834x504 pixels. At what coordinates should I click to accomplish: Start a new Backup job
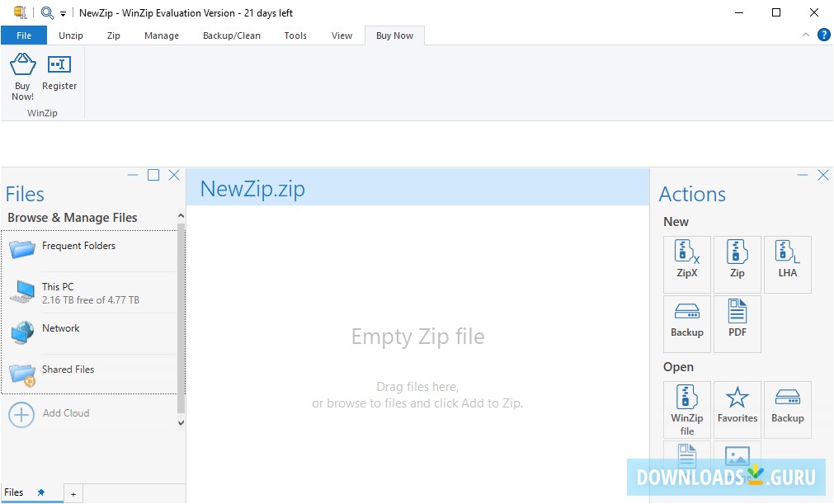coord(686,322)
